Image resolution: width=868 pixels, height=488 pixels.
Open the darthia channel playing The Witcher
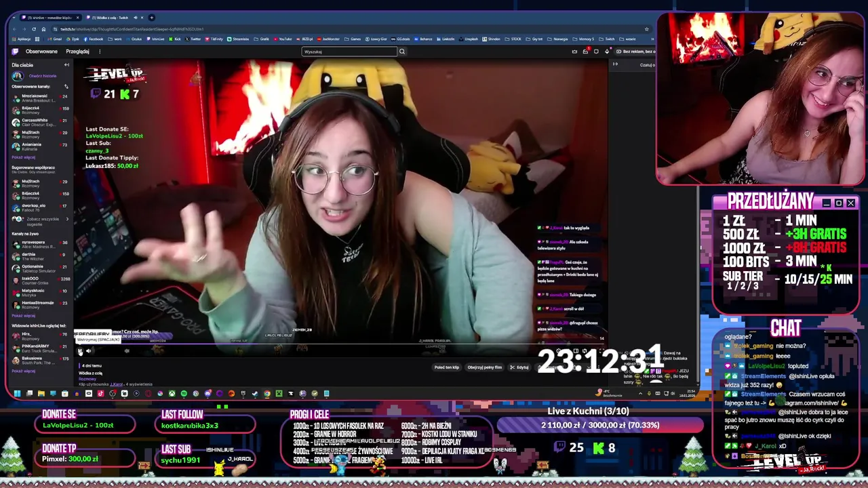click(x=40, y=257)
